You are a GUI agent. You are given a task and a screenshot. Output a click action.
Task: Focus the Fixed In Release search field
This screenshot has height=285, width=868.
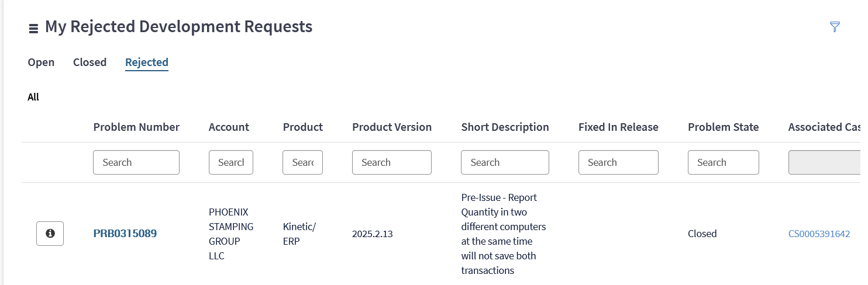tap(618, 162)
